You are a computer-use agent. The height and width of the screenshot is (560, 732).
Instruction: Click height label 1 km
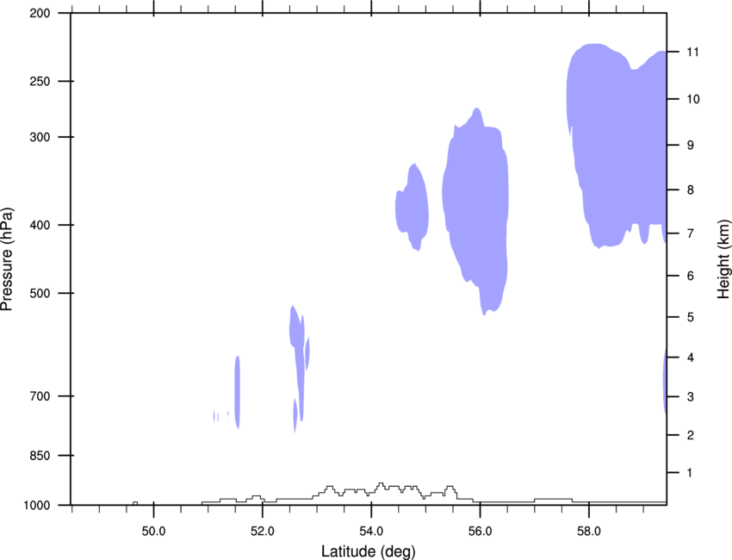point(691,473)
